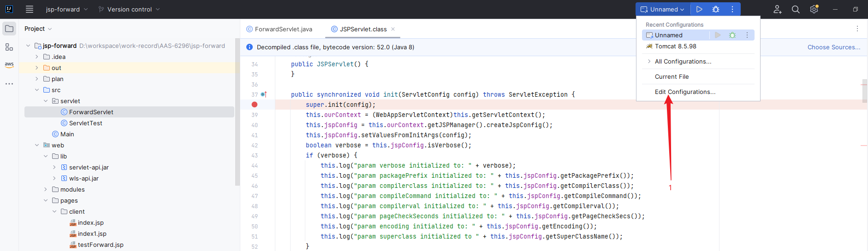Screen dimensions: 868x251
Task: Expand the .idea folder in the tree
Action: pos(37,57)
